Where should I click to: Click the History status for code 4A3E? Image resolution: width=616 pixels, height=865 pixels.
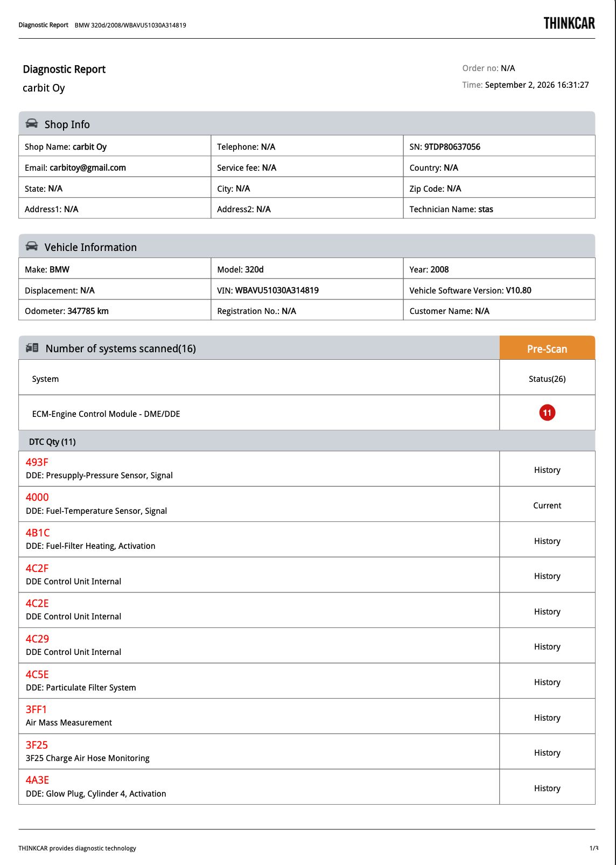pyautogui.click(x=547, y=788)
